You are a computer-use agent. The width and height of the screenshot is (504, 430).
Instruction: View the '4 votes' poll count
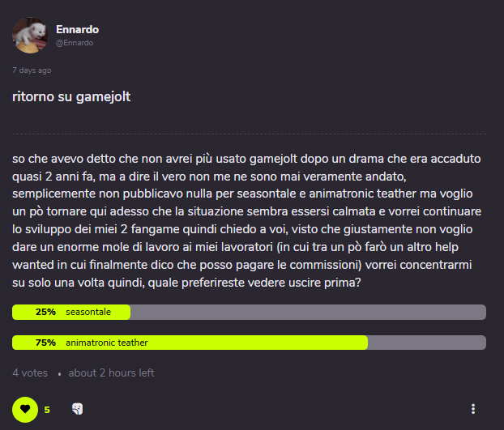tap(30, 373)
